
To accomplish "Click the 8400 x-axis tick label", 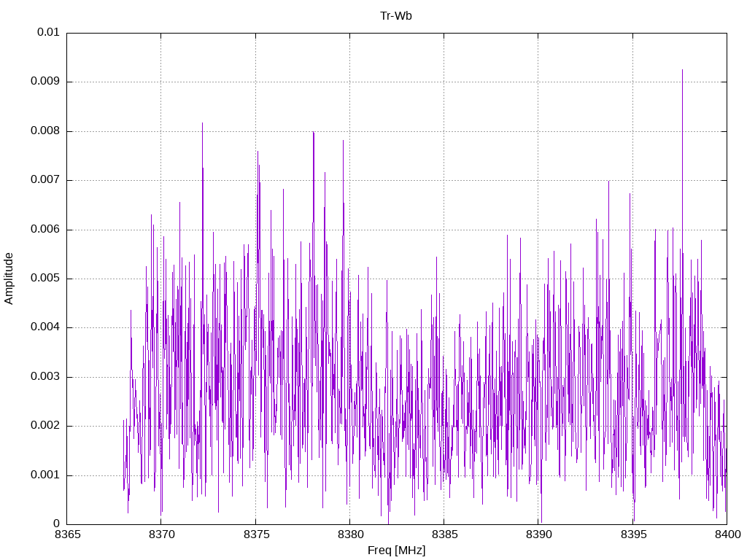I will (727, 534).
